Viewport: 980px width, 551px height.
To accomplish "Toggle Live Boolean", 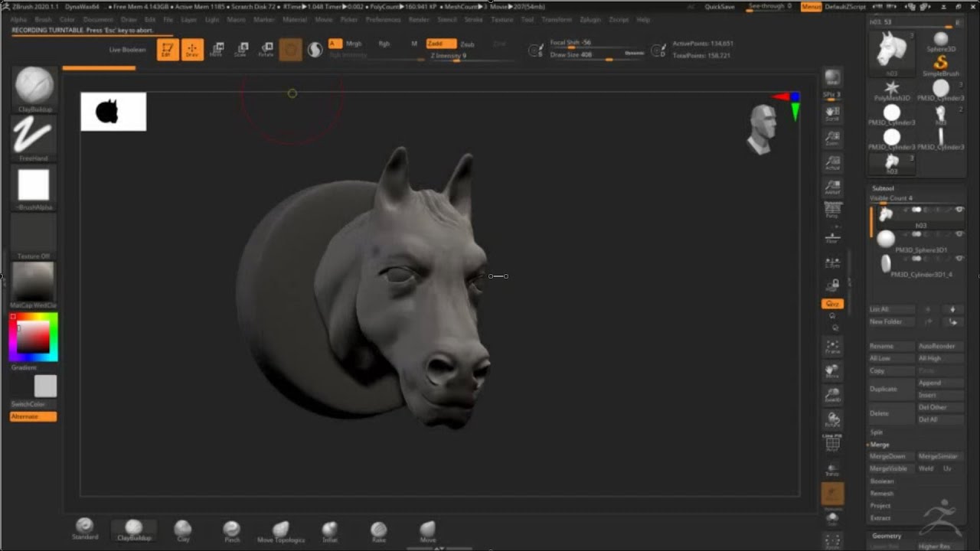I will (127, 50).
